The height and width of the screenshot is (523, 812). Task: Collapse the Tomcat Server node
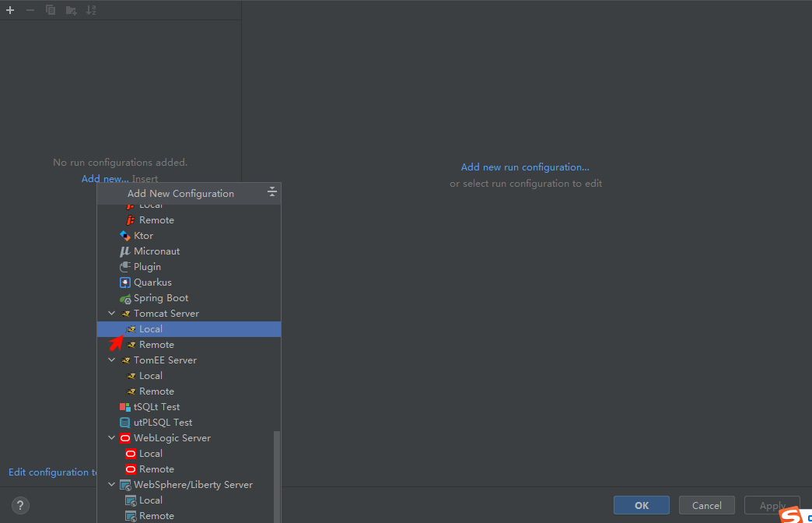click(111, 313)
